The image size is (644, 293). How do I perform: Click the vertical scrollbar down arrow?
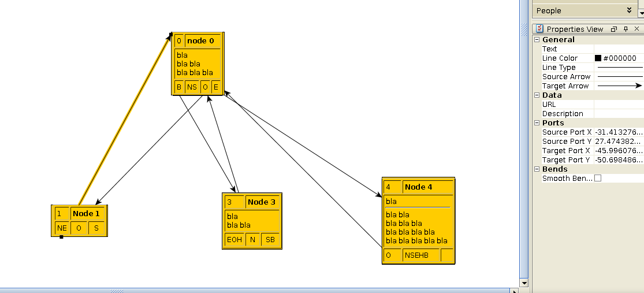(524, 283)
